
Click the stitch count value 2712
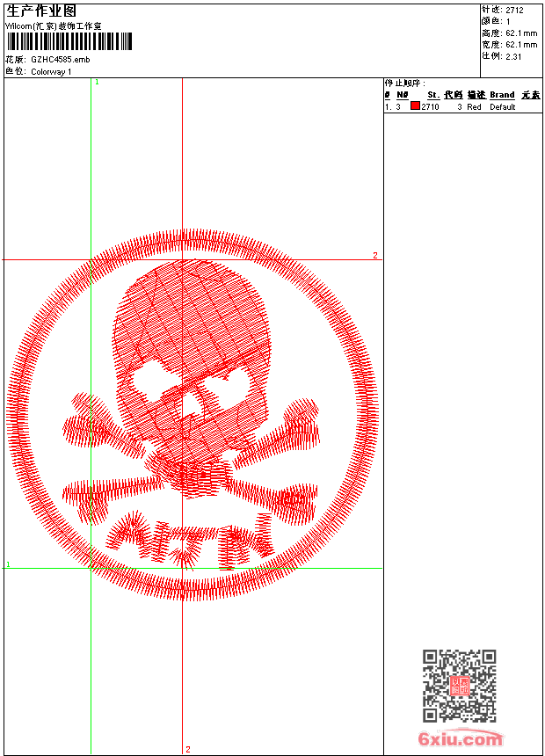[x=514, y=10]
